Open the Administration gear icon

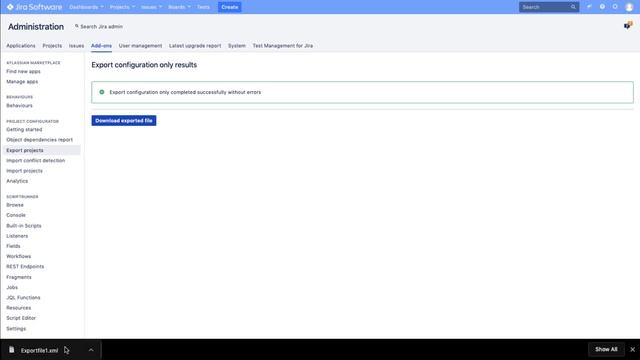[x=615, y=7]
